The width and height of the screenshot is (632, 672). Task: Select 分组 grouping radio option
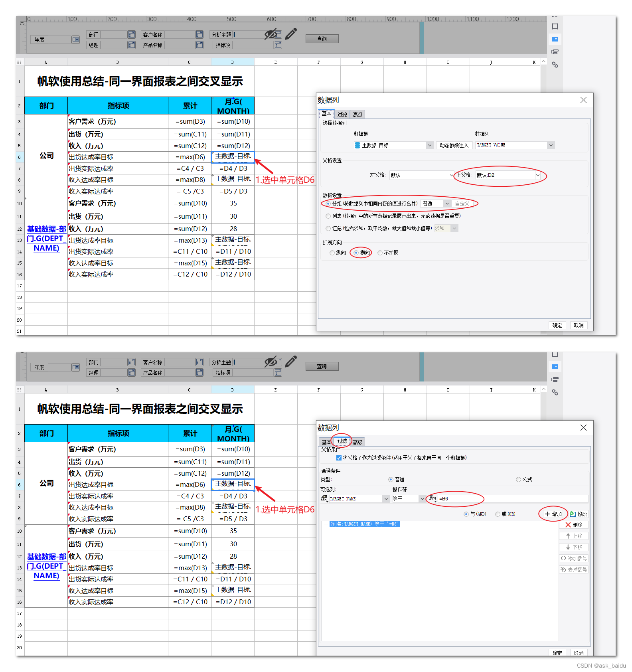click(328, 204)
